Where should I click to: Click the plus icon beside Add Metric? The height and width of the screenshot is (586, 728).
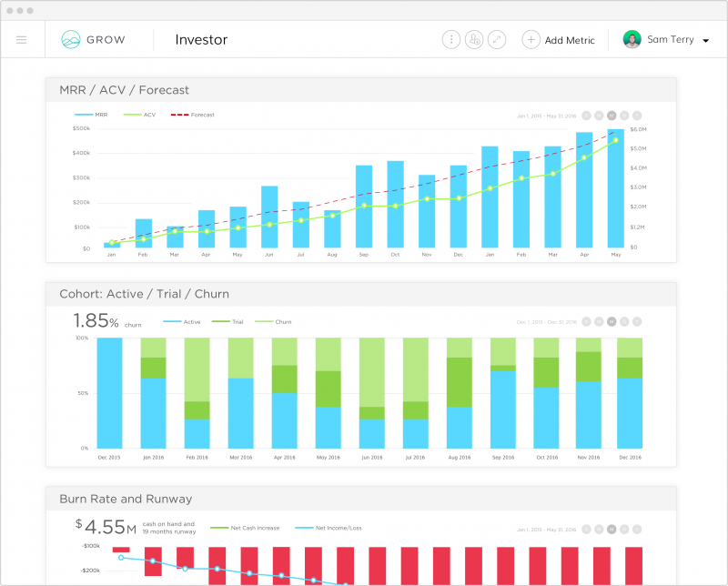(x=531, y=40)
